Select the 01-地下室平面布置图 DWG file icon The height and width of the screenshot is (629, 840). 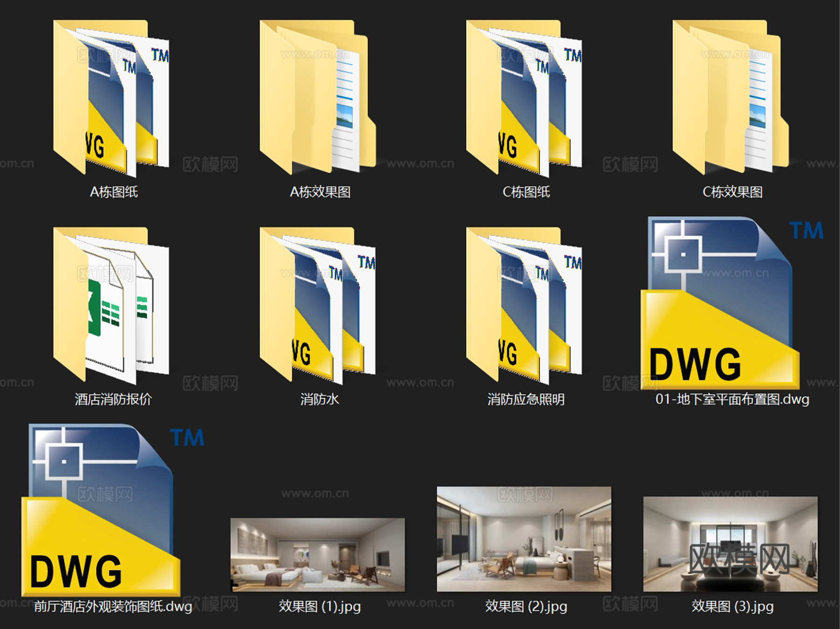pyautogui.click(x=732, y=303)
